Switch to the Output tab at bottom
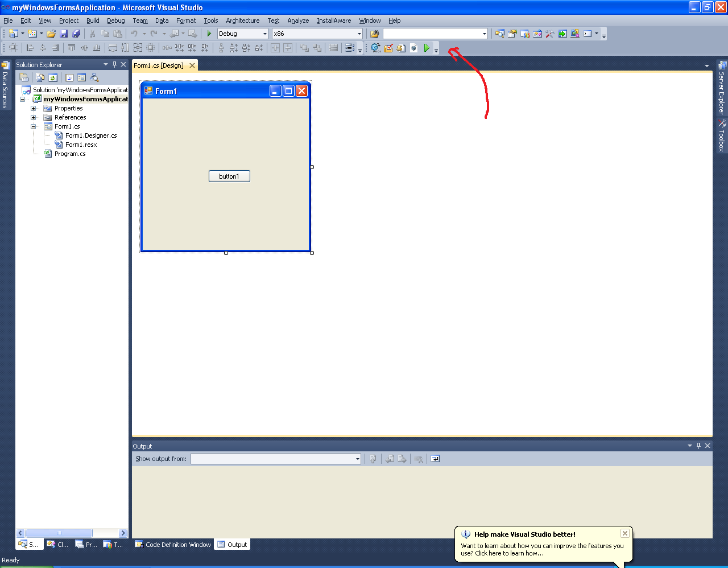Viewport: 728px width, 568px height. point(233,545)
